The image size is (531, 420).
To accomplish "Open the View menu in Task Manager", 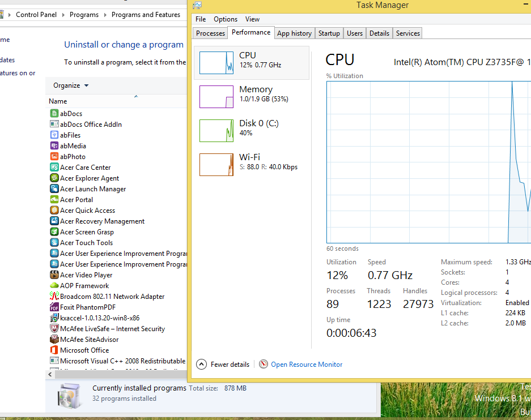I will (252, 19).
